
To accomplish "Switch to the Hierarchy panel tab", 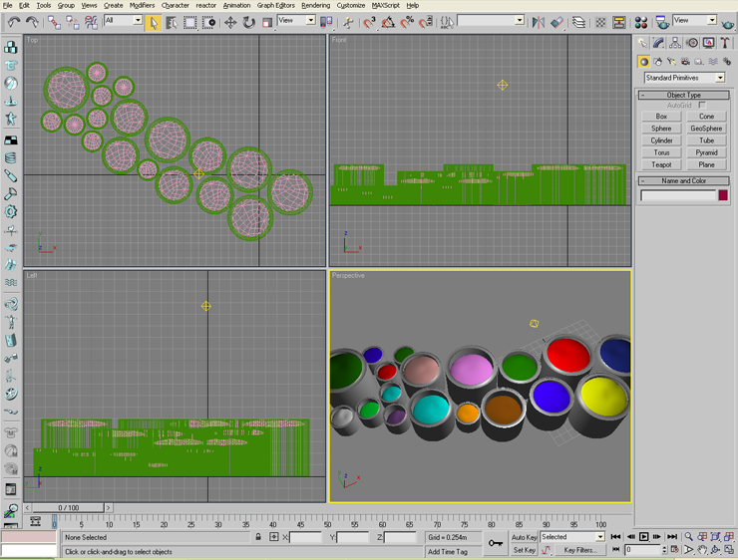I will click(675, 43).
